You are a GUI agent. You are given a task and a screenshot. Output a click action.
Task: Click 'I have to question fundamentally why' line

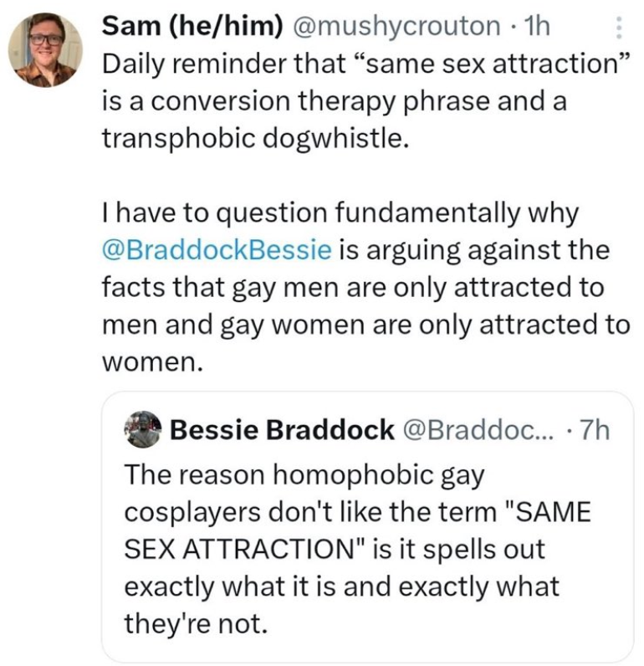pos(340,213)
